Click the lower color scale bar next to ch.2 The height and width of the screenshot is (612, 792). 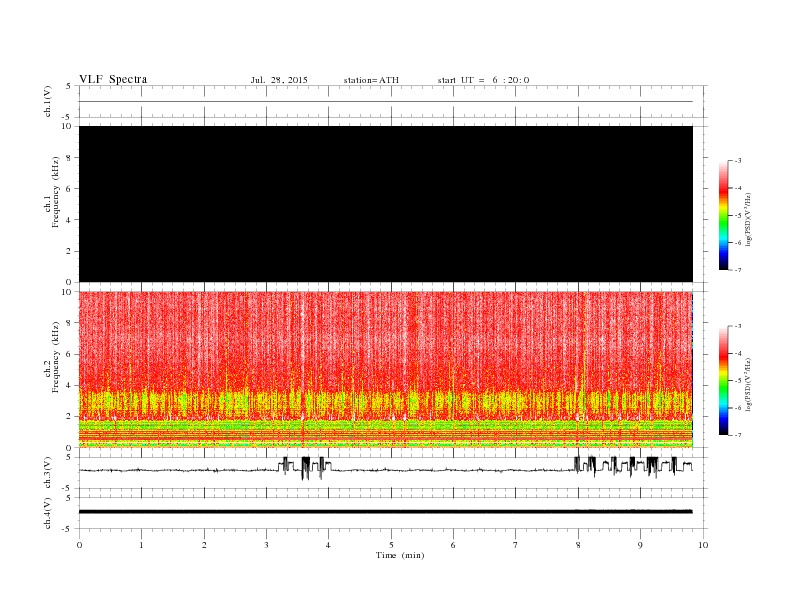pos(724,380)
